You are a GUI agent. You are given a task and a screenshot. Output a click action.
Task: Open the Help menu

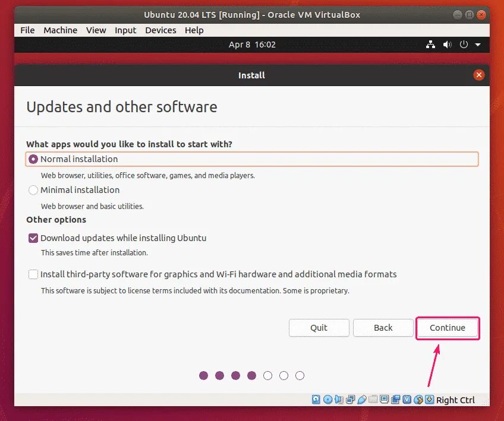(194, 30)
